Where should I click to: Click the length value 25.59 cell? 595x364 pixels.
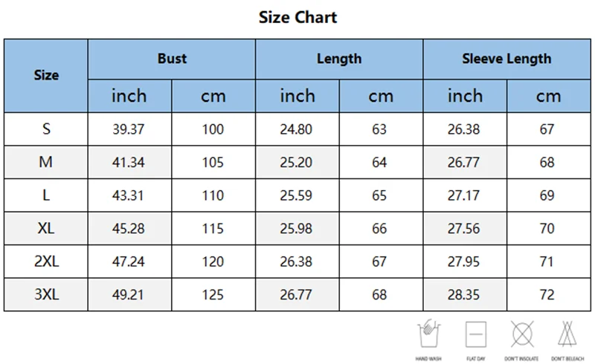297,195
